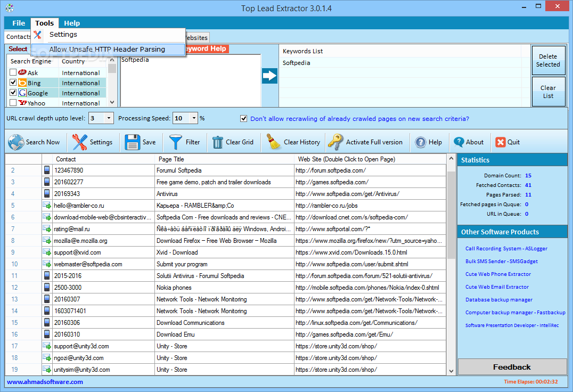
Task: Uncheck the Google search engine checkbox
Action: click(13, 93)
